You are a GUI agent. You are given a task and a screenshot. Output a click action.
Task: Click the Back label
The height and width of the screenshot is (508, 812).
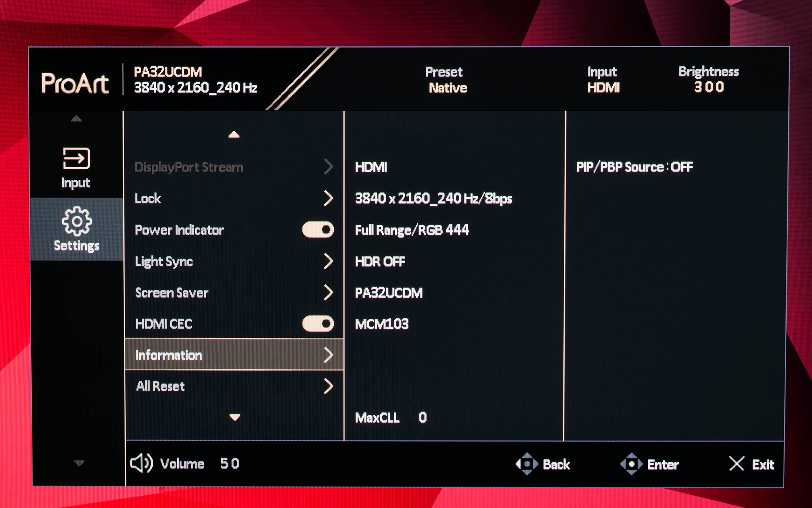pos(556,464)
